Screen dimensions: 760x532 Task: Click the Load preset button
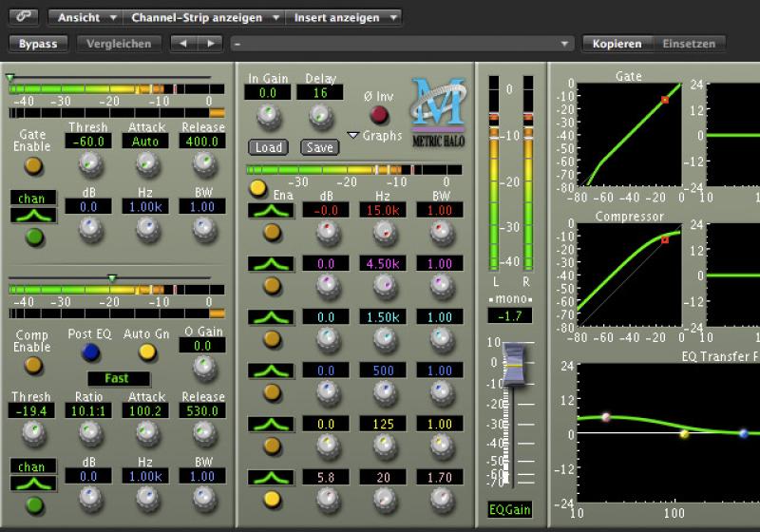[x=269, y=147]
